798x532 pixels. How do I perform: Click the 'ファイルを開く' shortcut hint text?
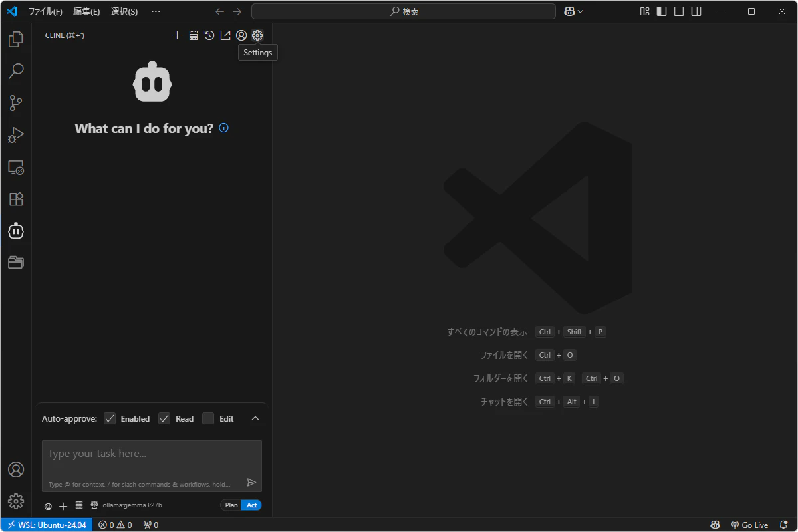pos(504,355)
